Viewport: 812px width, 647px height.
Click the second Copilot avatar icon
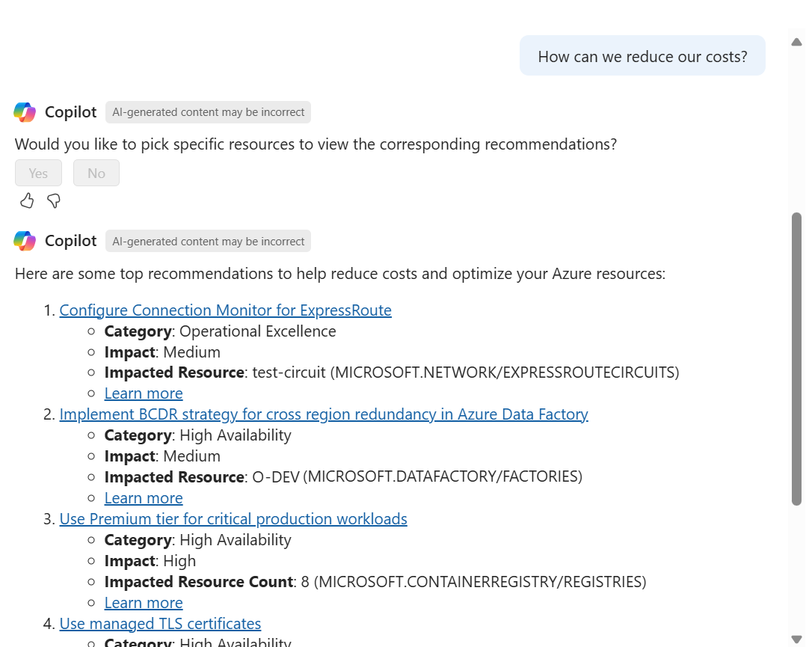(x=24, y=240)
